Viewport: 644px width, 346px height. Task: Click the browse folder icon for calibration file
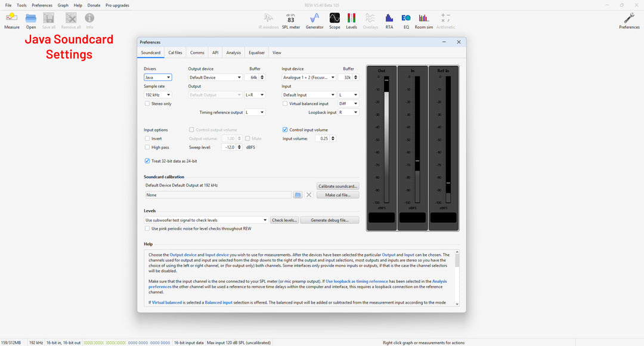coord(298,195)
